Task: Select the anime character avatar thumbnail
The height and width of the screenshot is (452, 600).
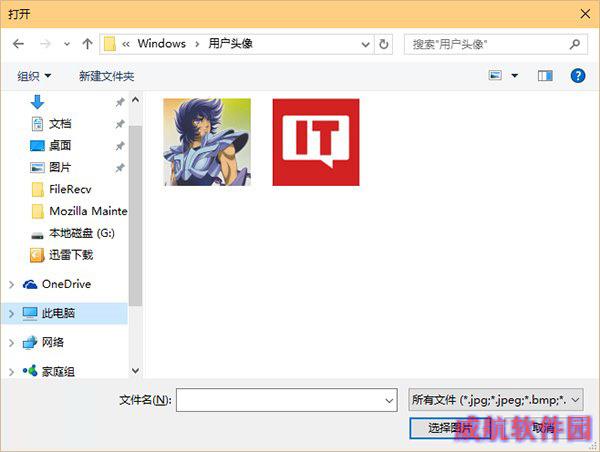Action: 207,142
